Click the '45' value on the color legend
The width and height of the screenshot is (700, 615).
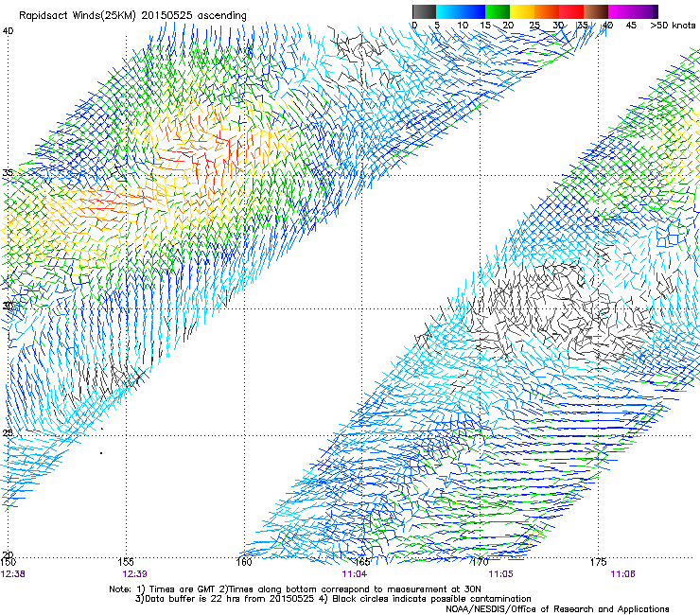(x=631, y=26)
